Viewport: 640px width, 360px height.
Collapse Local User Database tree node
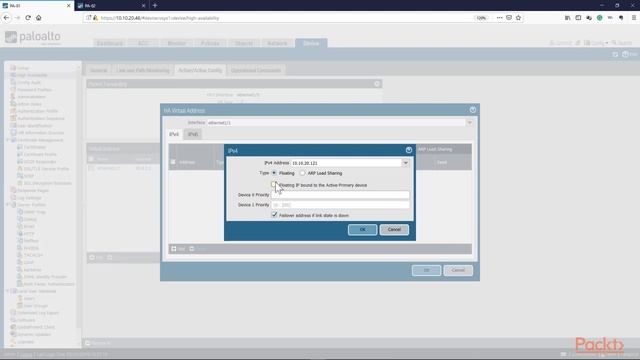7,291
